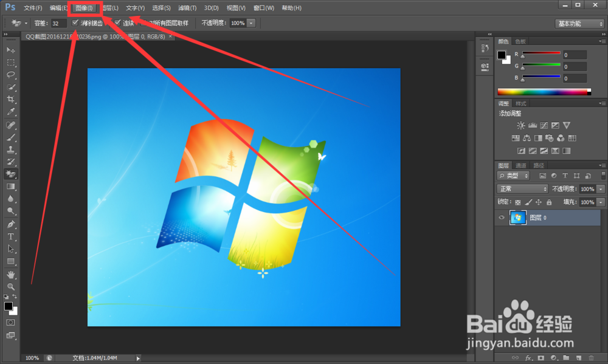Add a layer style with fx button
The height and width of the screenshot is (364, 608).
[x=528, y=358]
